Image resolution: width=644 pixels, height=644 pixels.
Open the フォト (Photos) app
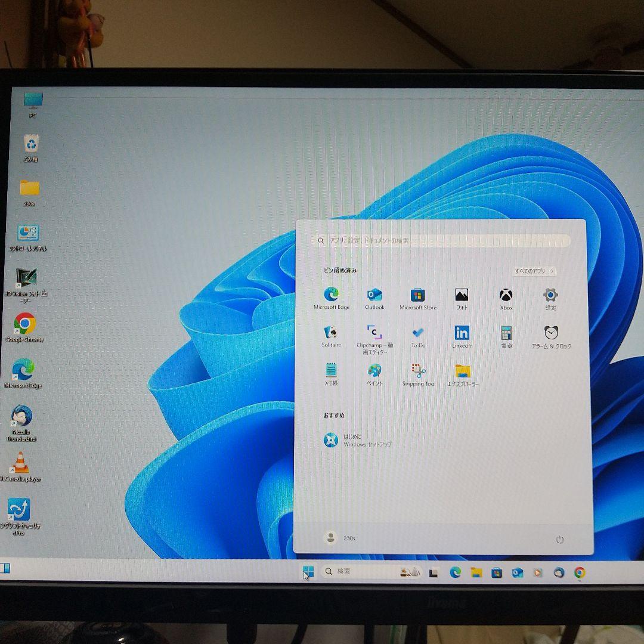pyautogui.click(x=462, y=293)
